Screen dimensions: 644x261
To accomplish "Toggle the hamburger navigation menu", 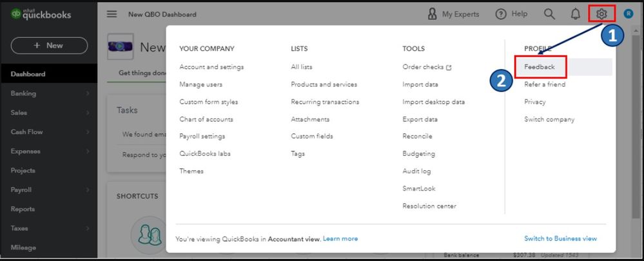I will (x=112, y=14).
